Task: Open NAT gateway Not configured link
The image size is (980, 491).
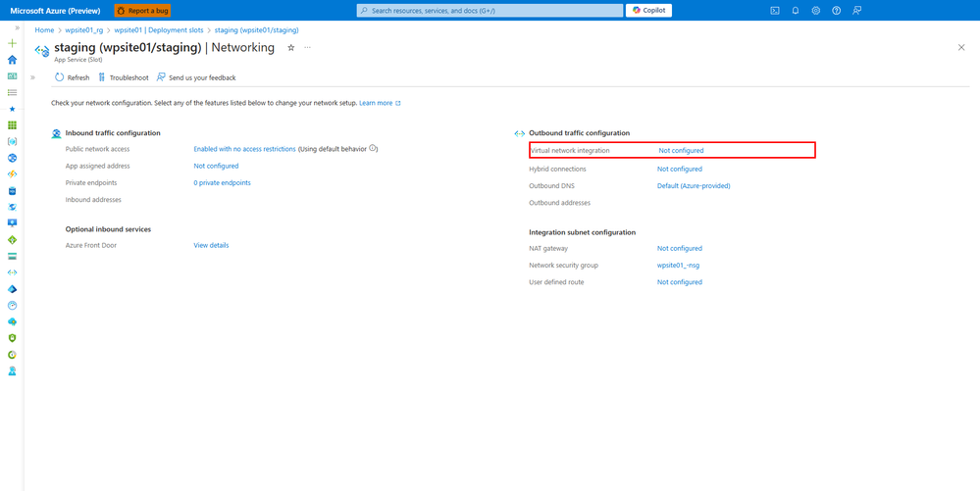Action: 680,249
